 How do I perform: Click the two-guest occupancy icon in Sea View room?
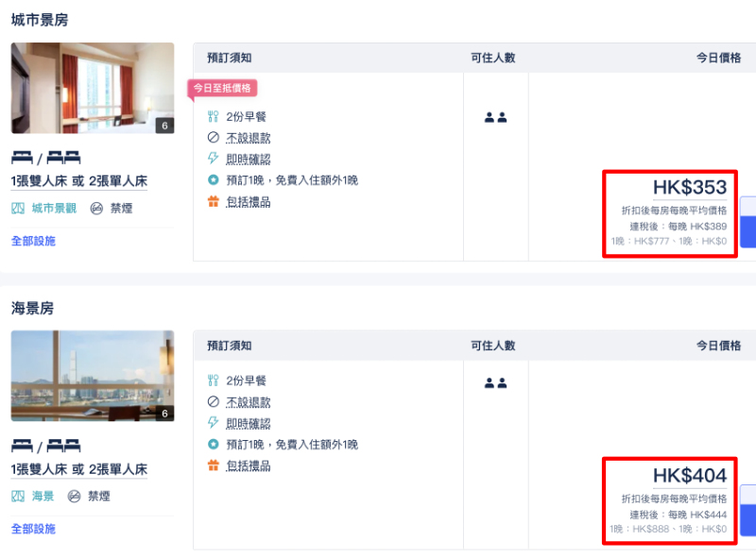495,382
